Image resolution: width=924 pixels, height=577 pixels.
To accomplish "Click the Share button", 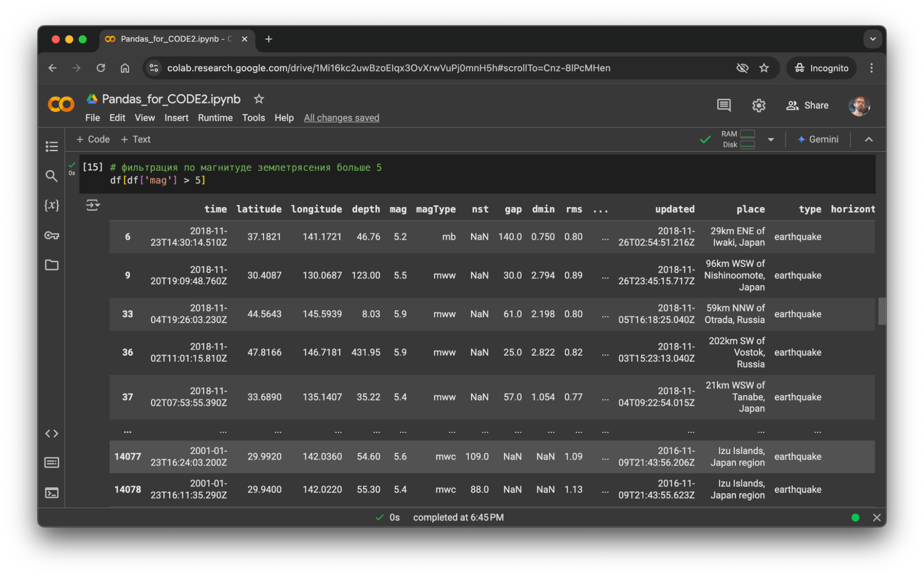I will pyautogui.click(x=808, y=105).
